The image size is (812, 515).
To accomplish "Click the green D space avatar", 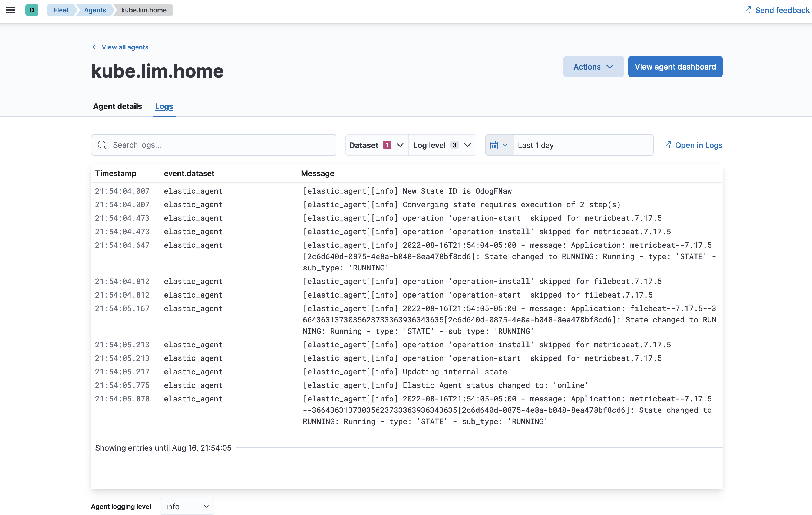I will [32, 10].
